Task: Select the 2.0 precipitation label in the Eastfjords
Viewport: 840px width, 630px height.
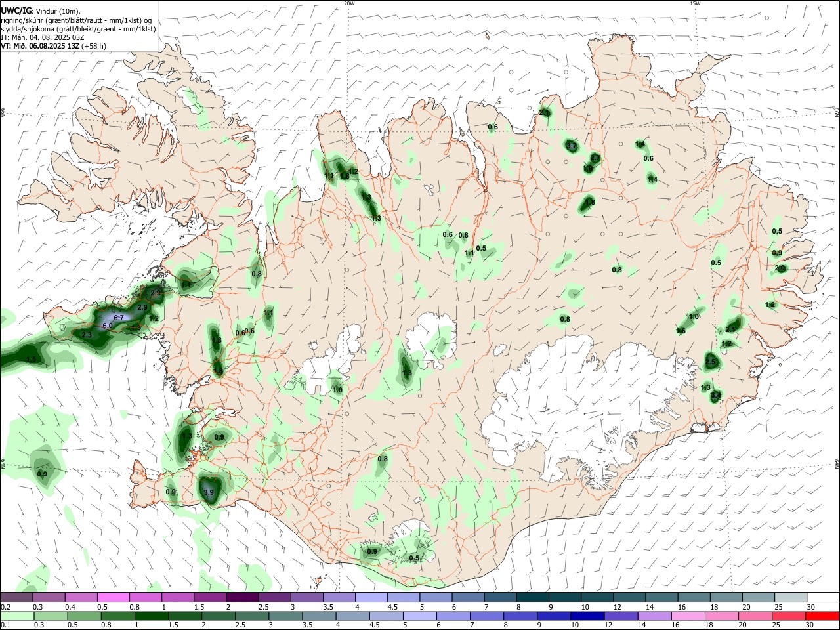Action: click(x=780, y=268)
